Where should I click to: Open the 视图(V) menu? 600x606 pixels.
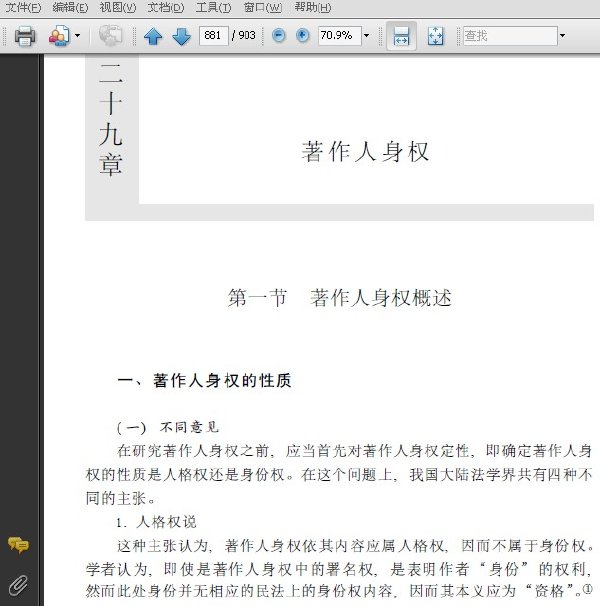[x=118, y=7]
